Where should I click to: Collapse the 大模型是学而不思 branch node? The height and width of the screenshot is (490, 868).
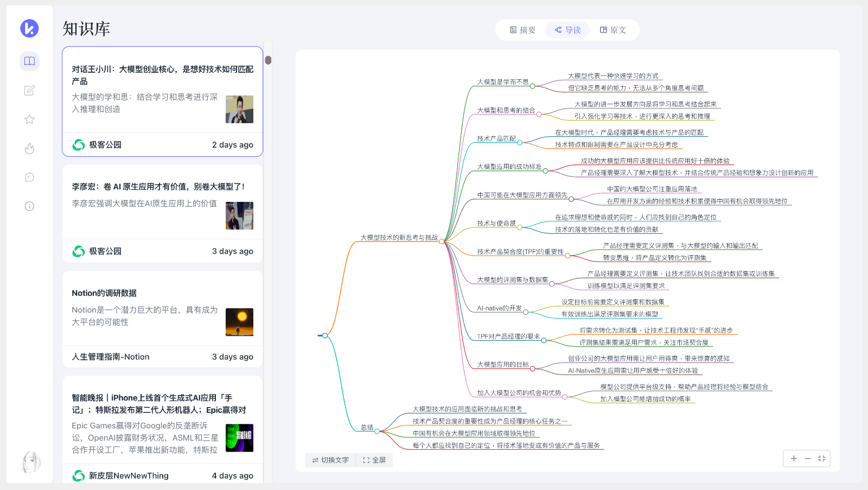pyautogui.click(x=532, y=86)
